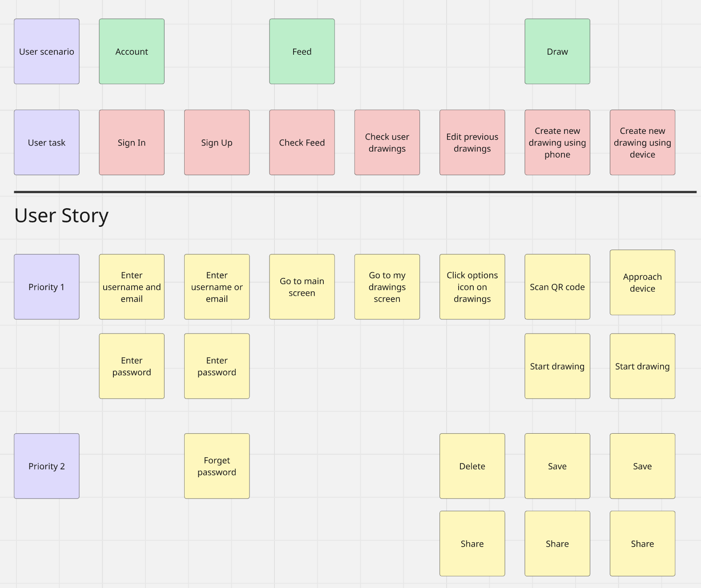Viewport: 701px width, 588px height.
Task: Select the pink Sign Up note
Action: tap(217, 142)
